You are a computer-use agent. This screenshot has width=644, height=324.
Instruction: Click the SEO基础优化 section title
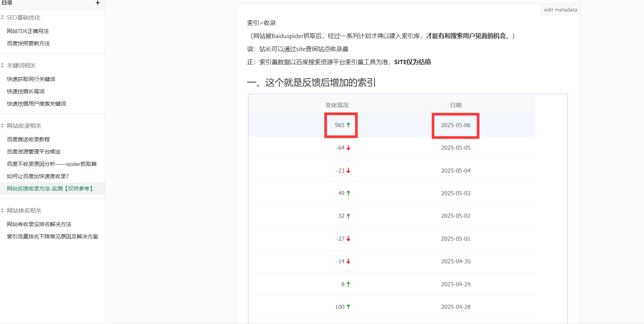pyautogui.click(x=23, y=18)
